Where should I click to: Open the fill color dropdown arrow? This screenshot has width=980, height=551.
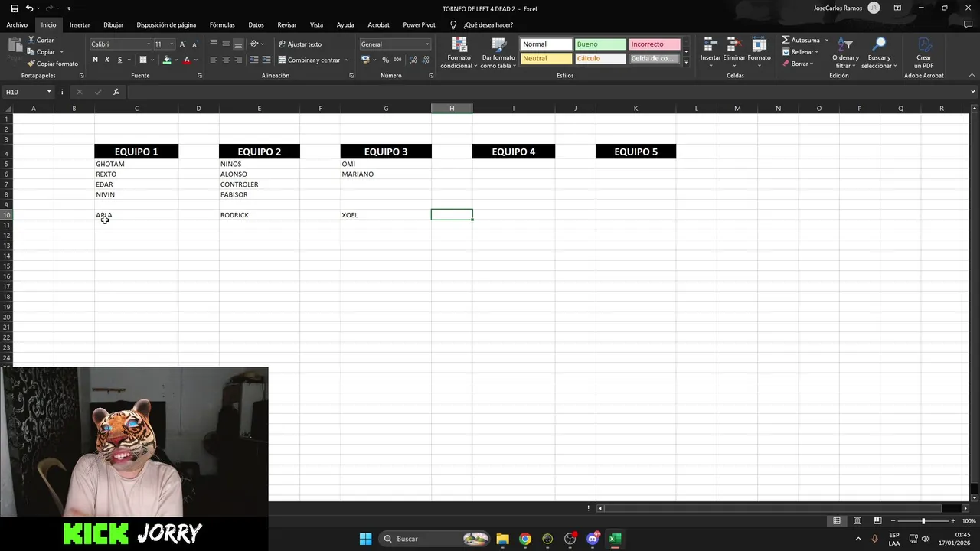tap(176, 60)
